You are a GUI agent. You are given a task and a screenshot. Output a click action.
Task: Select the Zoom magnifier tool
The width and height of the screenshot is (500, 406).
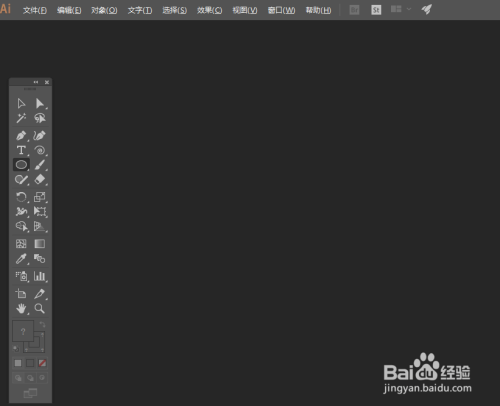(x=40, y=309)
